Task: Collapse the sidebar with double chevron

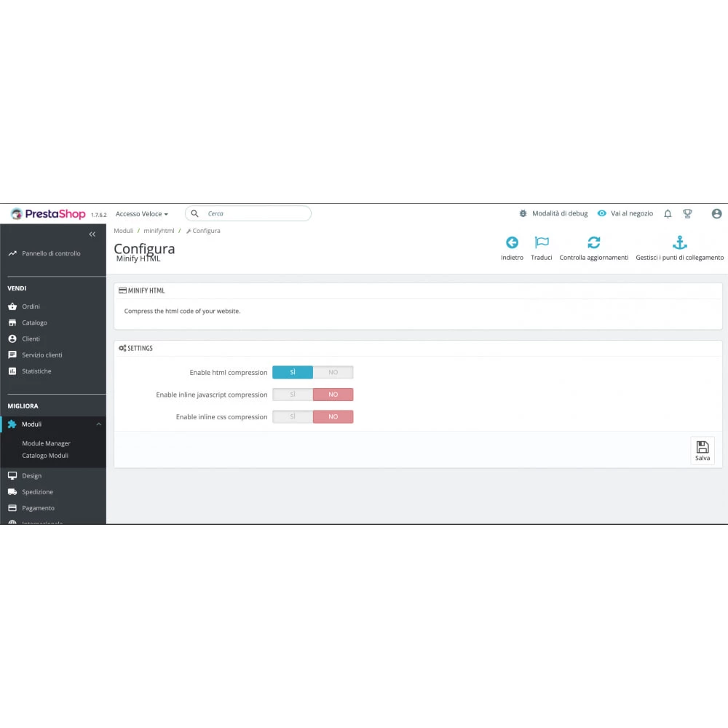Action: 92,234
